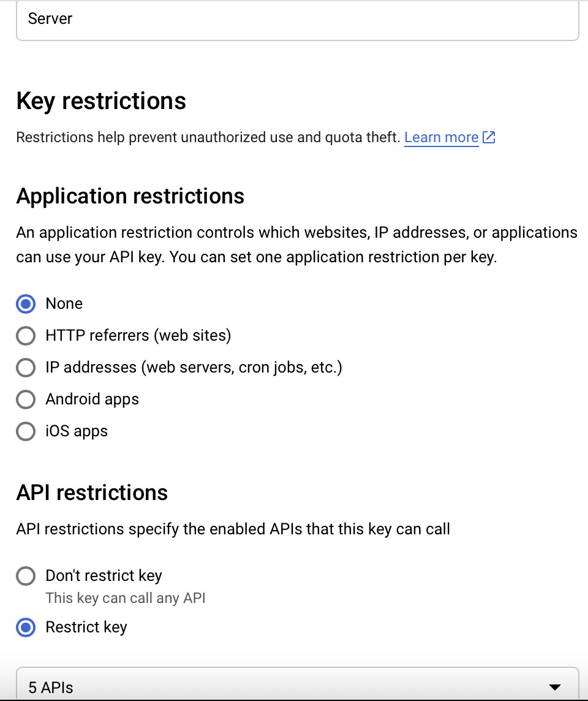The image size is (588, 701).
Task: Click the Android apps label text
Action: tap(92, 400)
